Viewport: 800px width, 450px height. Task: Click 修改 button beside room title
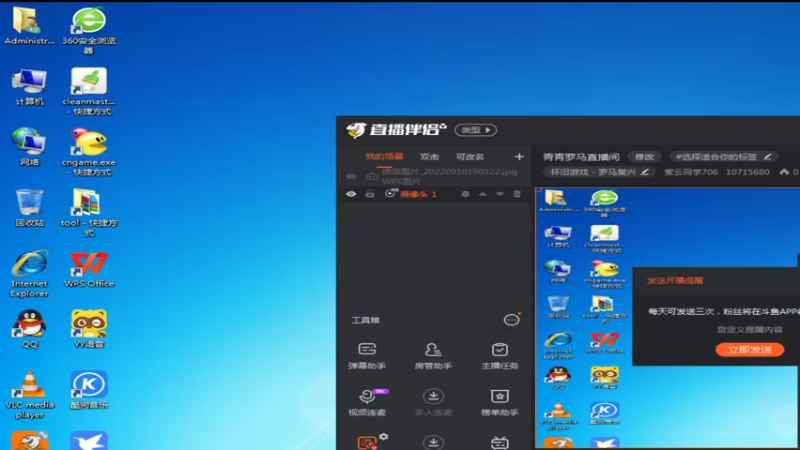tap(644, 157)
